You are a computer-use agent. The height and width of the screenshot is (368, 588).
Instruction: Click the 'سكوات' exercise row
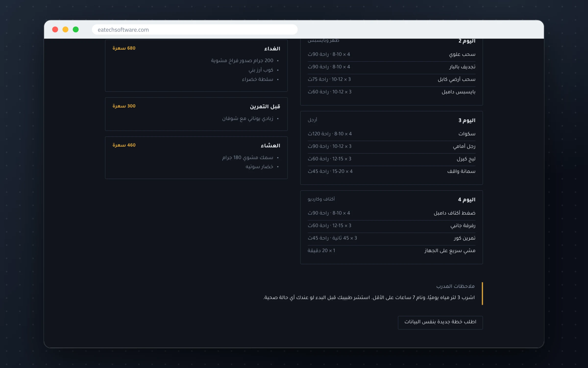[392, 134]
